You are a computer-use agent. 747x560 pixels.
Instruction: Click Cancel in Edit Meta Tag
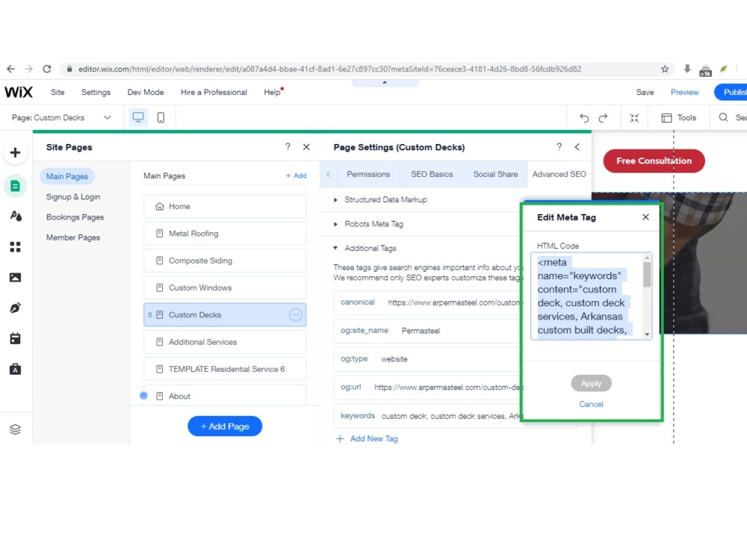click(591, 404)
